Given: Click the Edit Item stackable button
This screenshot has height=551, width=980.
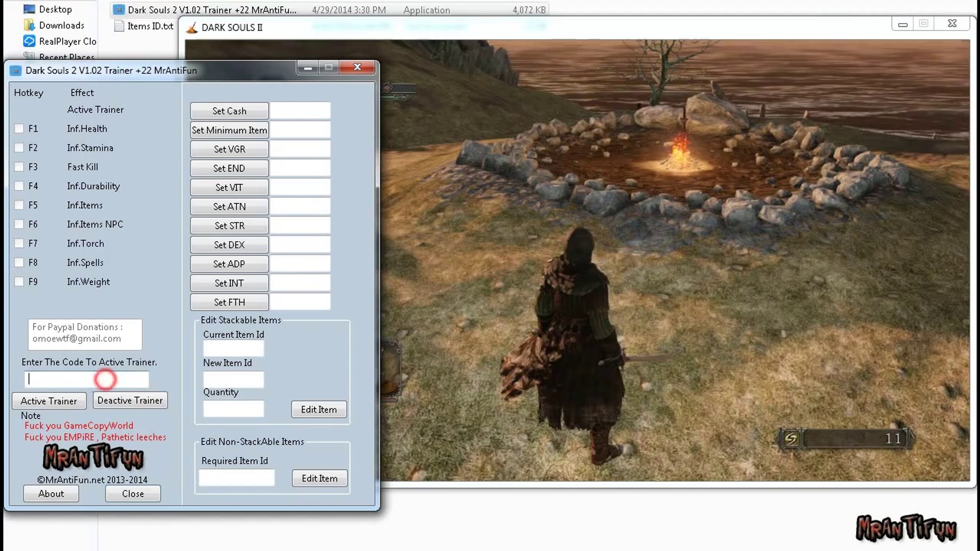Looking at the screenshot, I should [318, 409].
